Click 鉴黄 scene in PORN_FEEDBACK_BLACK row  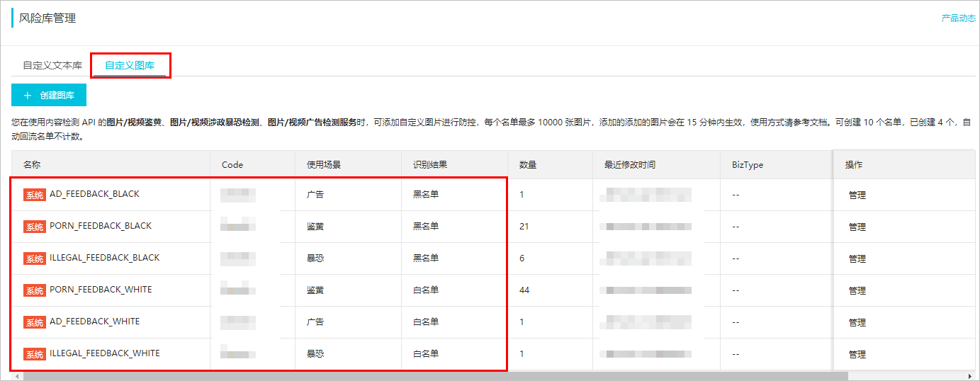pyautogui.click(x=315, y=227)
